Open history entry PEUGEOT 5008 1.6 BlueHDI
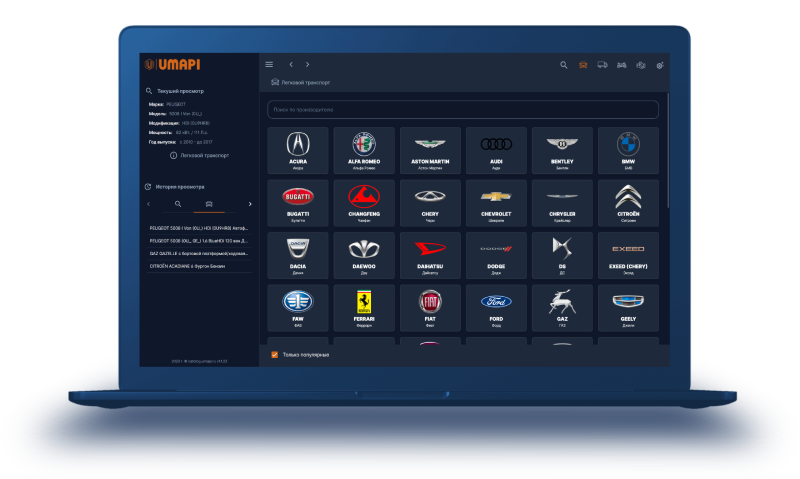 tap(199, 241)
